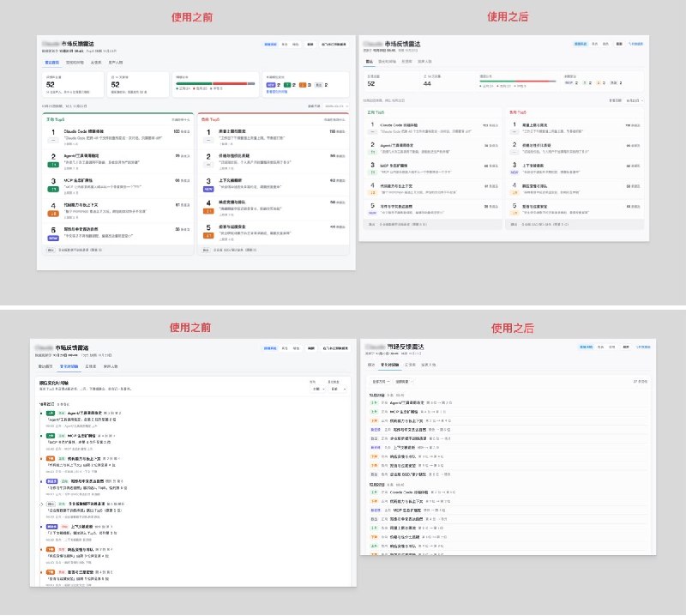Select the blue highlighted theme option in upper 使用之前 header

270,45
